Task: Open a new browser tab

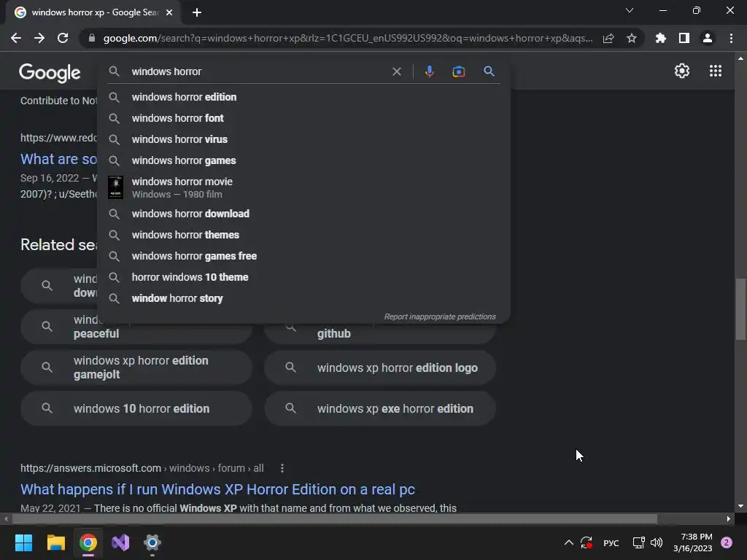Action: (197, 12)
